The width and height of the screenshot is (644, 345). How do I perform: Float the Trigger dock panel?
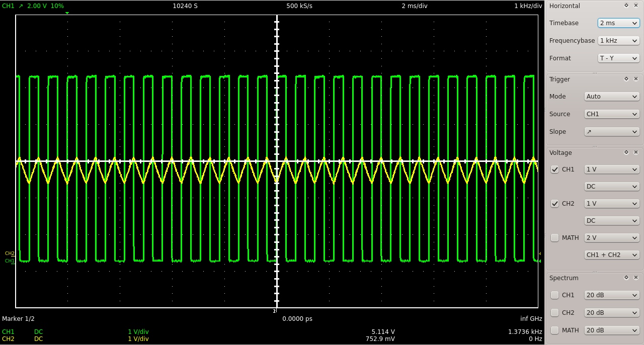(626, 79)
